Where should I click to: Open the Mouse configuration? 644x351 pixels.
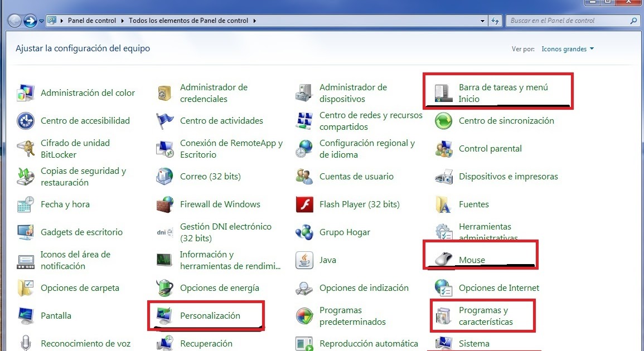pos(473,260)
